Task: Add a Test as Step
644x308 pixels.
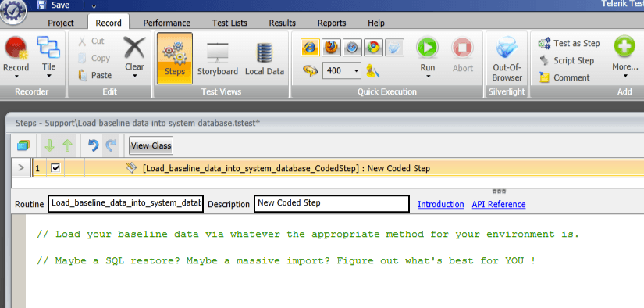Action: (569, 43)
